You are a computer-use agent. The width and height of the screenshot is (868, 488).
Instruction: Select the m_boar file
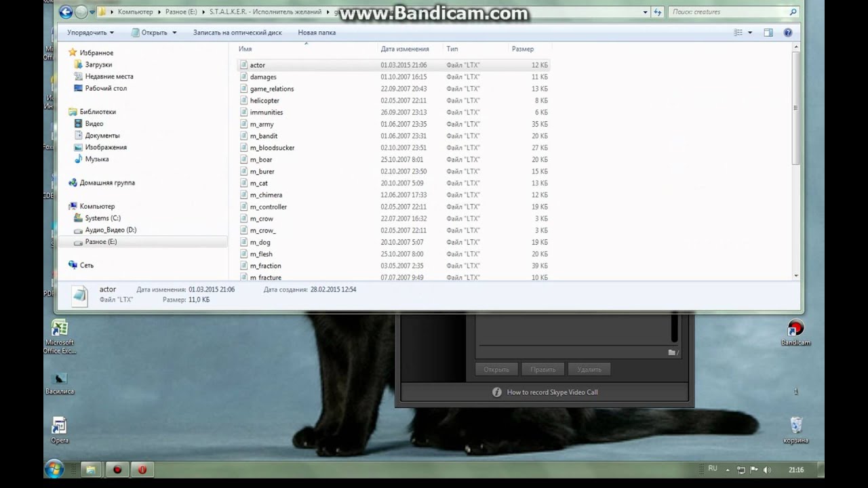coord(261,160)
